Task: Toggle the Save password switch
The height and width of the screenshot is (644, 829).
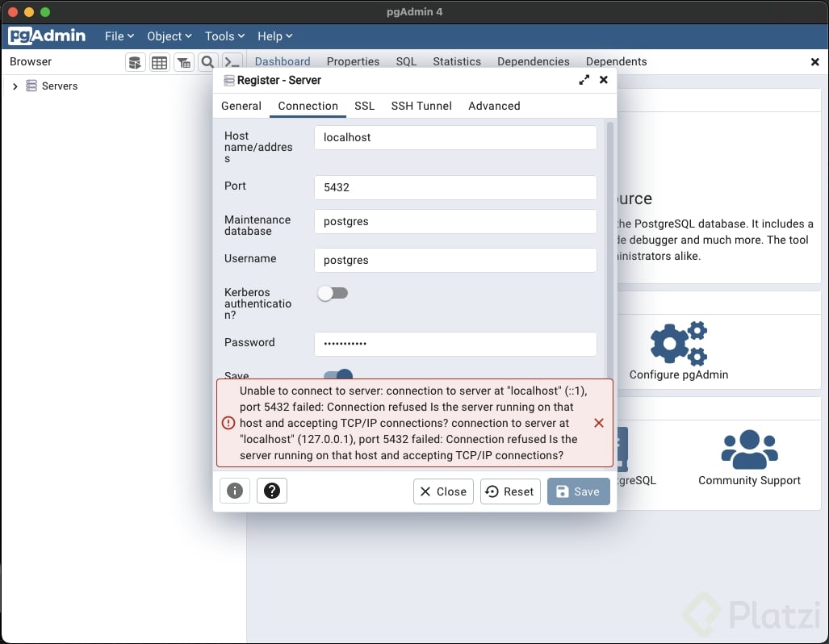Action: click(x=338, y=374)
